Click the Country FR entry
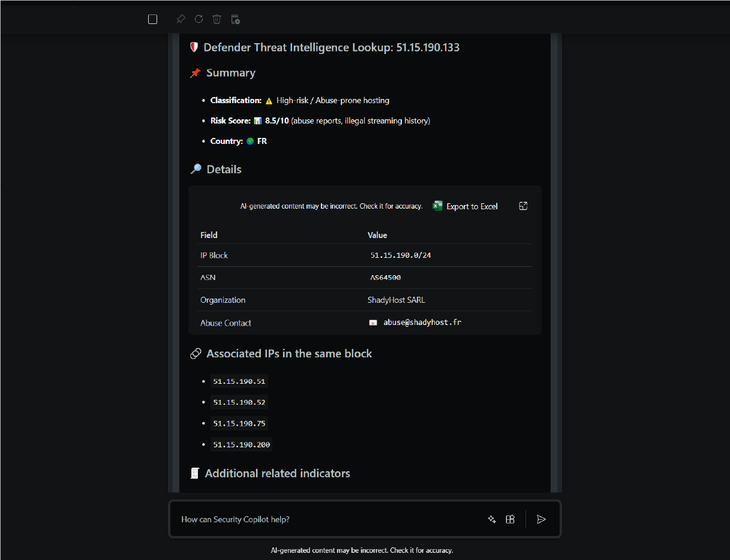 tap(239, 141)
